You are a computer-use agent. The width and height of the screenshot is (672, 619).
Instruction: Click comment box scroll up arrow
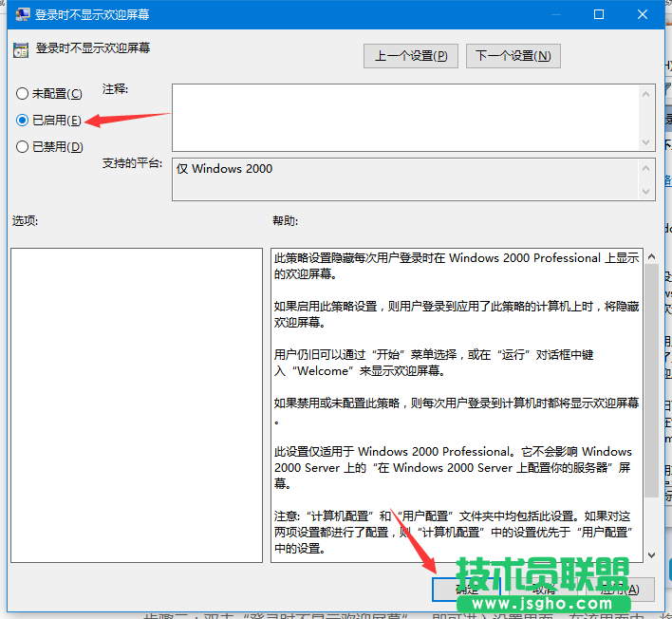645,94
